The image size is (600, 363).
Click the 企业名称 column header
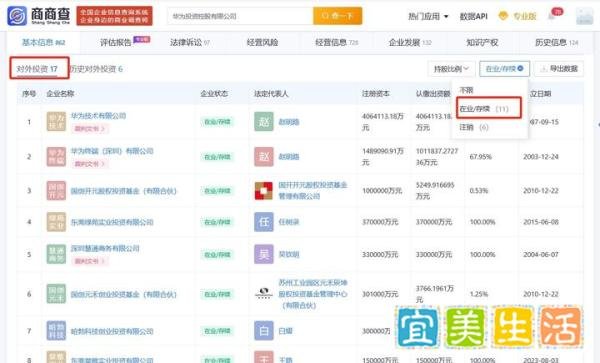coord(60,94)
